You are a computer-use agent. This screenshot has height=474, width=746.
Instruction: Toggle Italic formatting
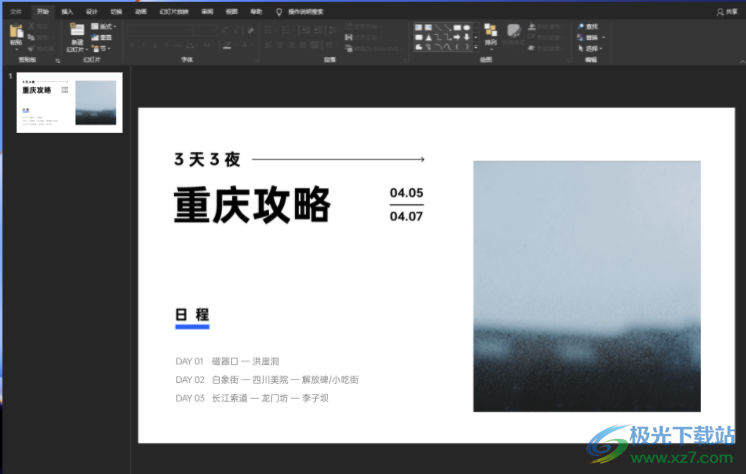143,45
